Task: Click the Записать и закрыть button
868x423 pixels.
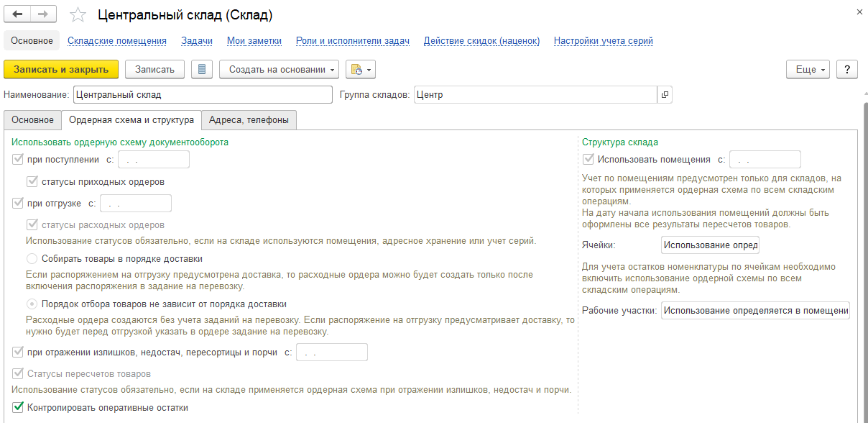Action: pyautogui.click(x=61, y=69)
